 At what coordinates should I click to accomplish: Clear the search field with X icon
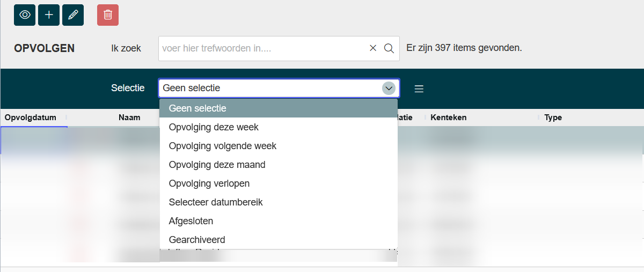point(373,48)
